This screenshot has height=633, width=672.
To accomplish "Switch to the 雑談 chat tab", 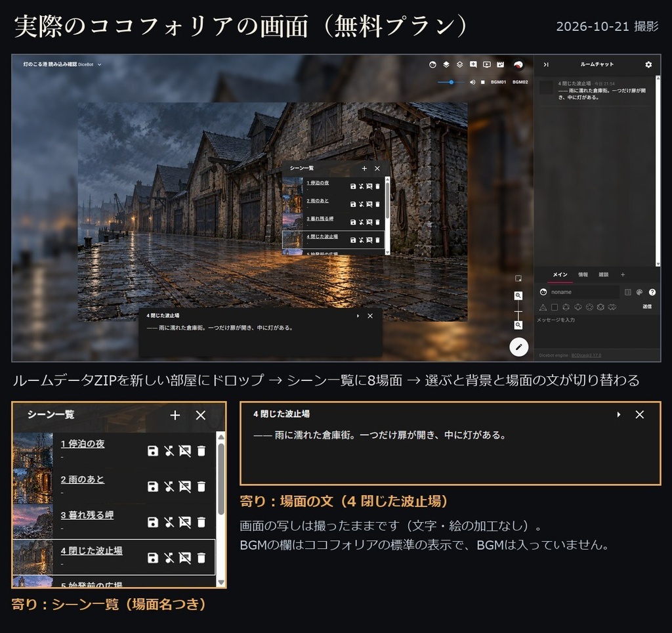I will [x=604, y=275].
